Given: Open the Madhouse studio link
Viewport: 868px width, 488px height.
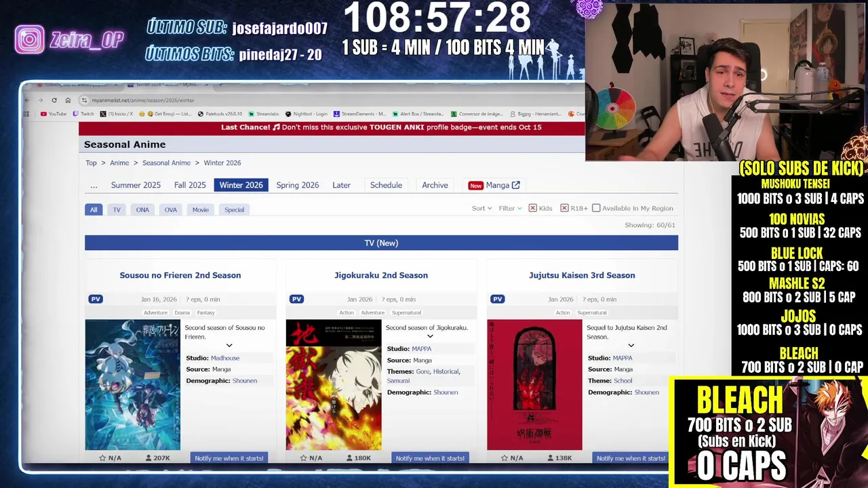Looking at the screenshot, I should pyautogui.click(x=225, y=358).
